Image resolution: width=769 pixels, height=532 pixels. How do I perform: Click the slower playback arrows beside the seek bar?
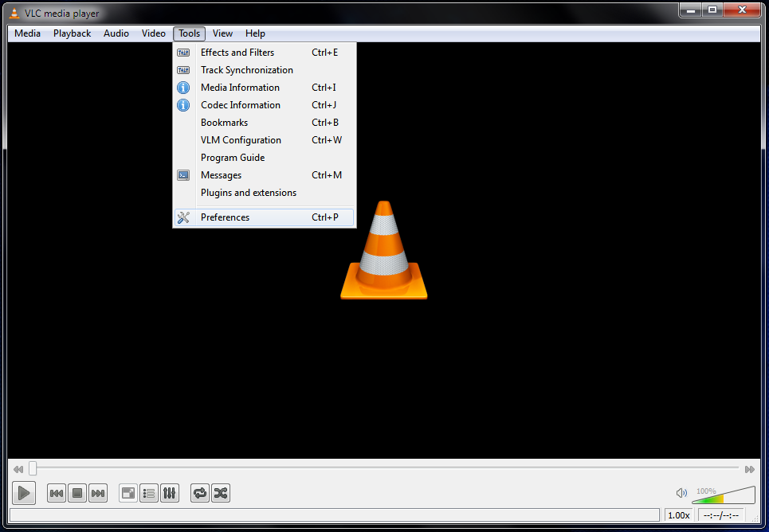pos(18,469)
